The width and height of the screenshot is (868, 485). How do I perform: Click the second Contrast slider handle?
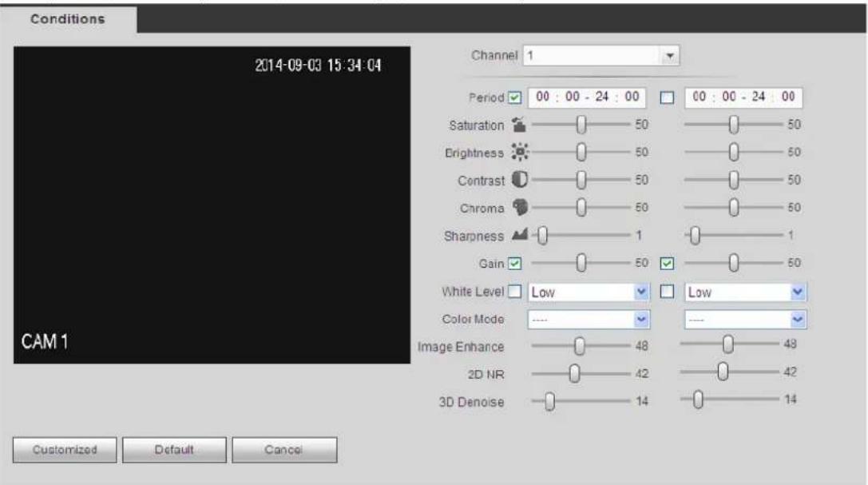734,180
